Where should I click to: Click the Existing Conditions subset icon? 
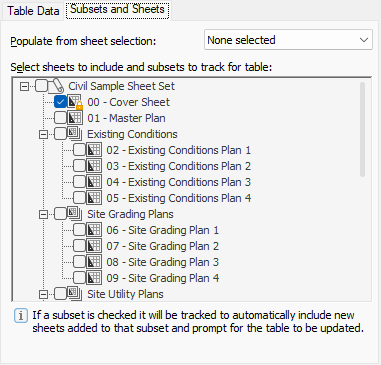coord(75,134)
